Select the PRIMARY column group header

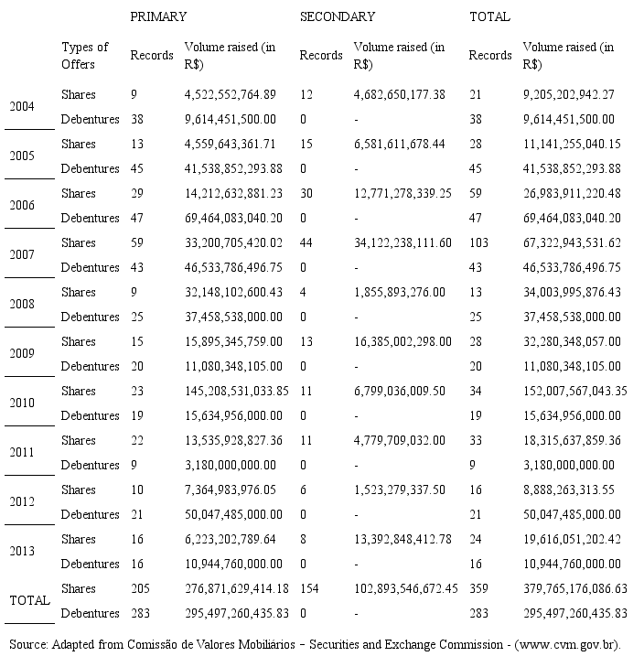click(x=158, y=16)
